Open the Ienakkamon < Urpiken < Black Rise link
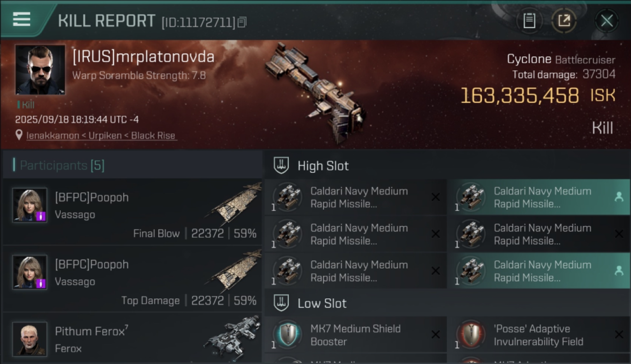631x364 pixels. point(101,135)
